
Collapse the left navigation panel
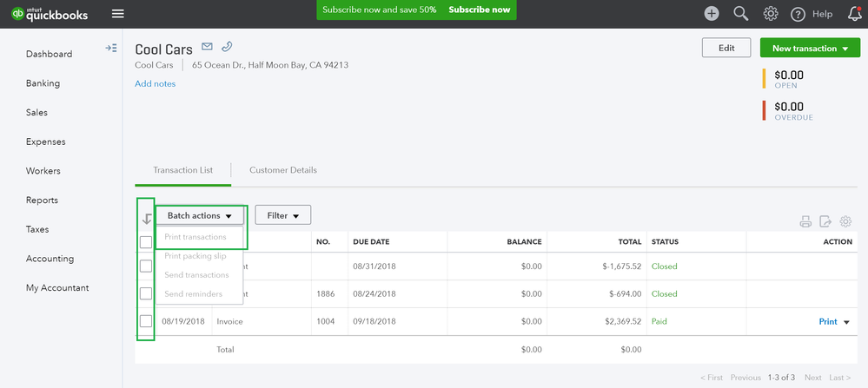(x=111, y=49)
